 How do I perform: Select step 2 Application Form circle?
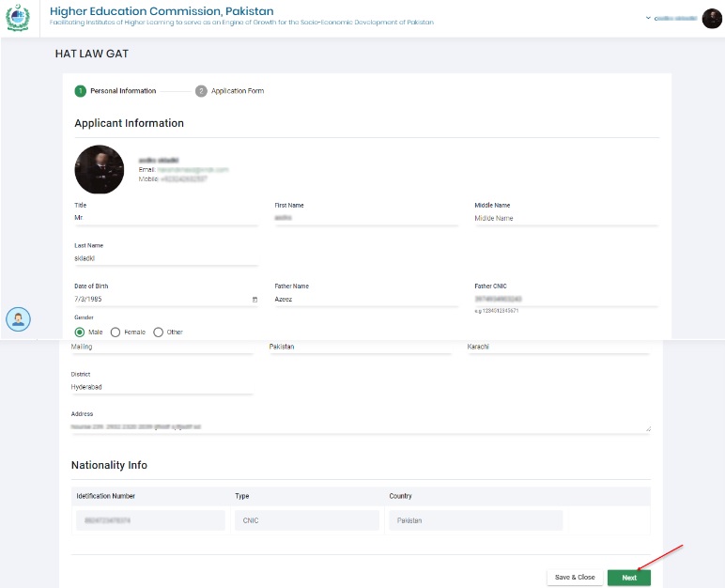pyautogui.click(x=201, y=91)
